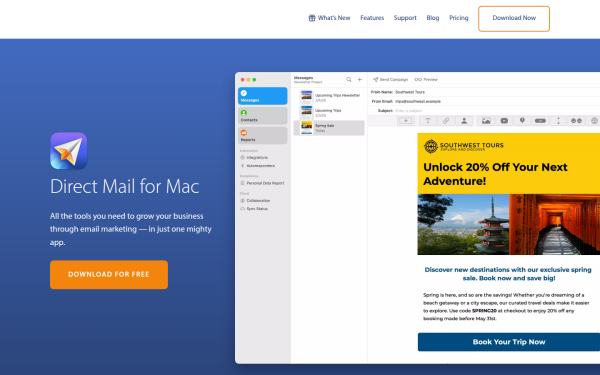Click the insert link icon
600x375 pixels.
[x=446, y=121]
